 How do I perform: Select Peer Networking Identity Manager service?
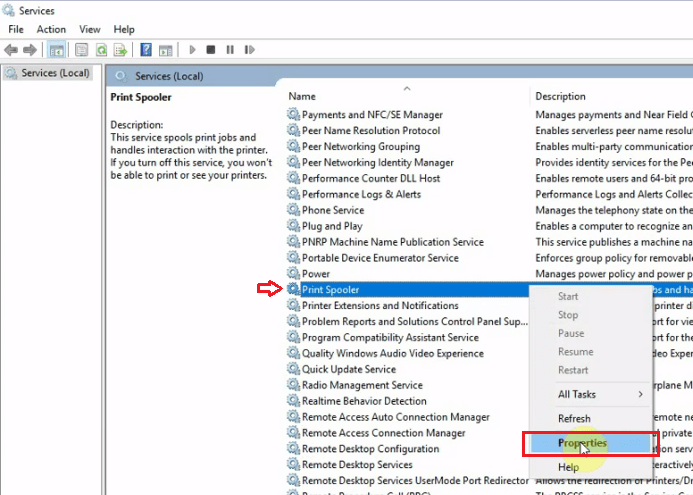[x=377, y=162]
